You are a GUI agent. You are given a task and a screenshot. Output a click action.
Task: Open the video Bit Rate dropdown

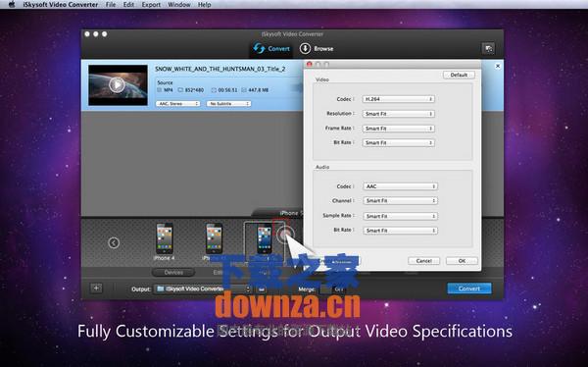pos(398,142)
